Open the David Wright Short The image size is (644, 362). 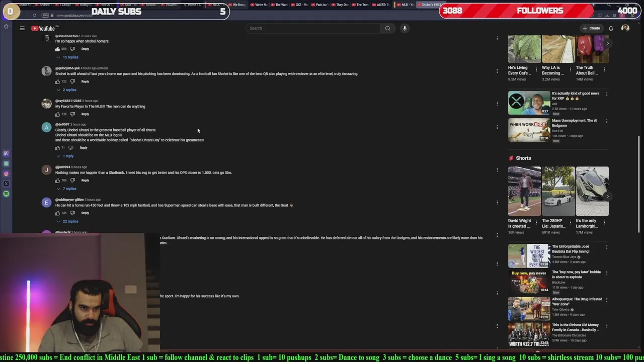[524, 191]
